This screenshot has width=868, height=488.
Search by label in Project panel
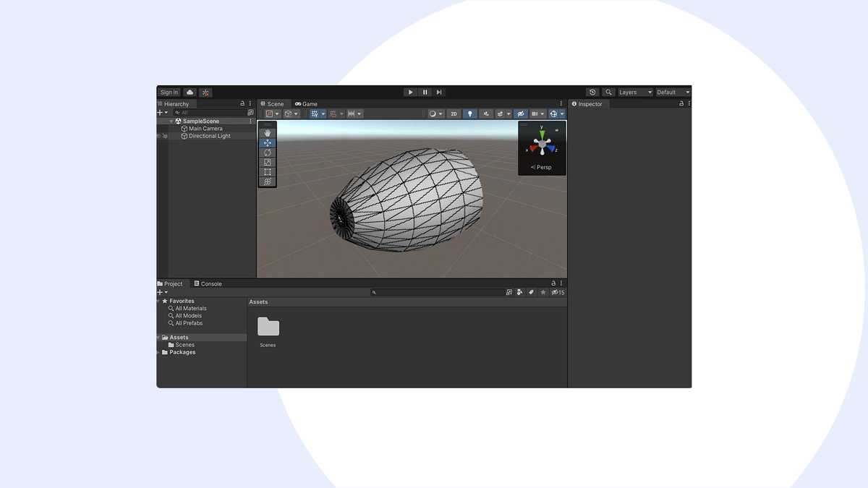[532, 292]
